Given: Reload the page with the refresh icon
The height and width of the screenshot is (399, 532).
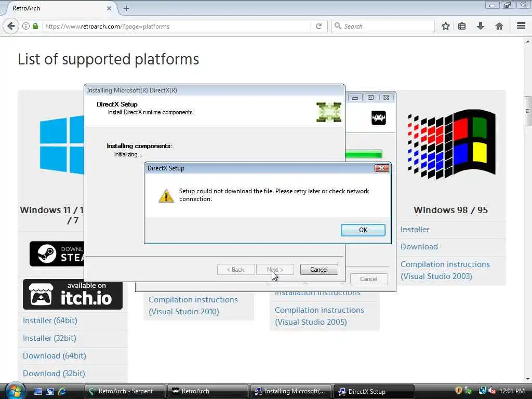Looking at the screenshot, I should point(318,26).
